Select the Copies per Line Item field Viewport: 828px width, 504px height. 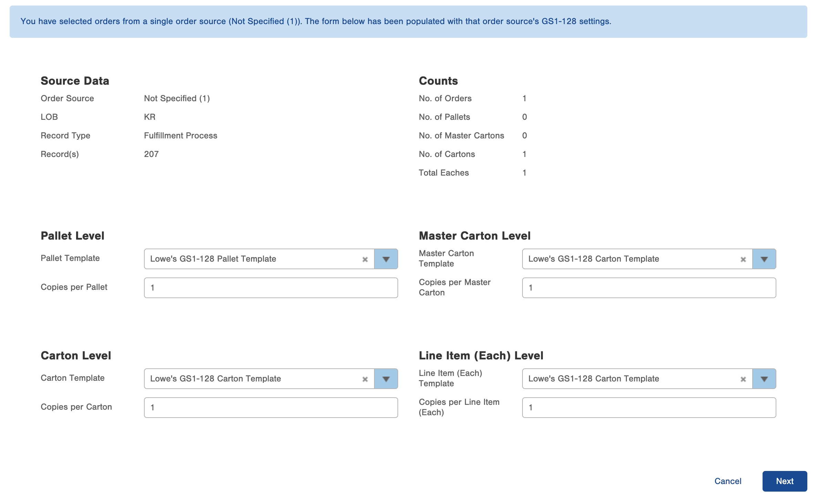click(x=649, y=408)
